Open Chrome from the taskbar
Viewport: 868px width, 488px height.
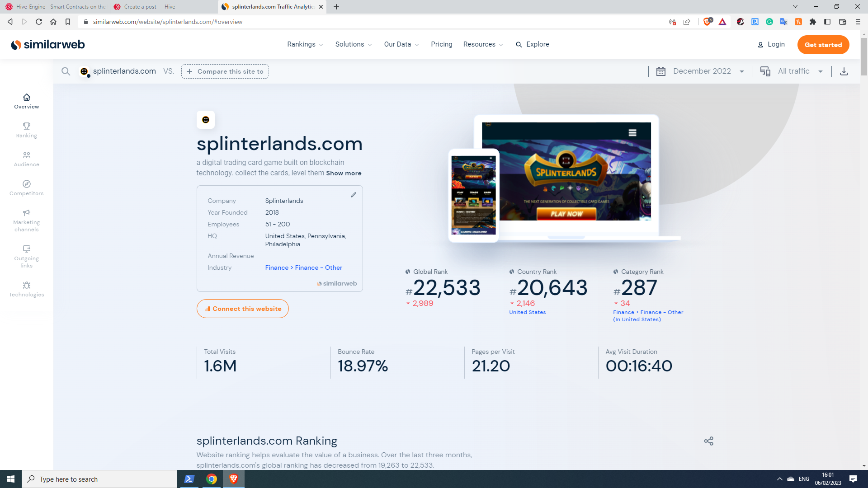click(x=211, y=479)
